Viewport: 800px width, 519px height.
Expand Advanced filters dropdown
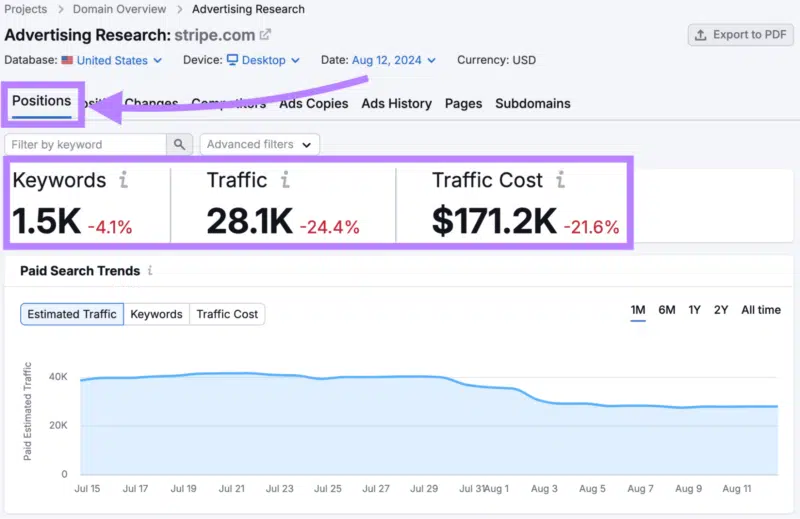point(260,144)
